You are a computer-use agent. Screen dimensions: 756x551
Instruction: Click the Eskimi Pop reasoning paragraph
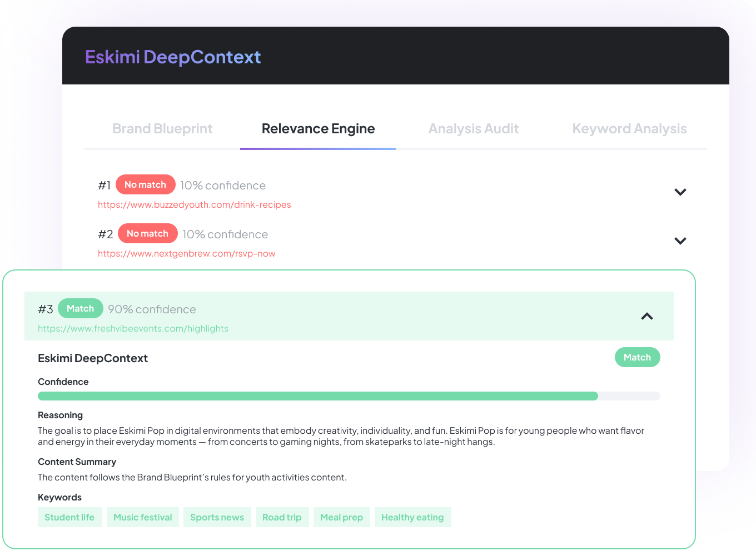pyautogui.click(x=341, y=436)
